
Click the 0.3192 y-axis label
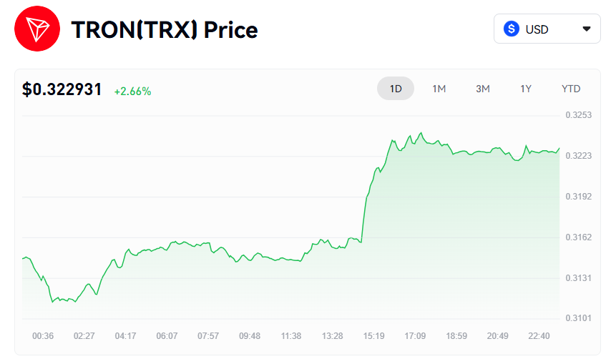(577, 197)
